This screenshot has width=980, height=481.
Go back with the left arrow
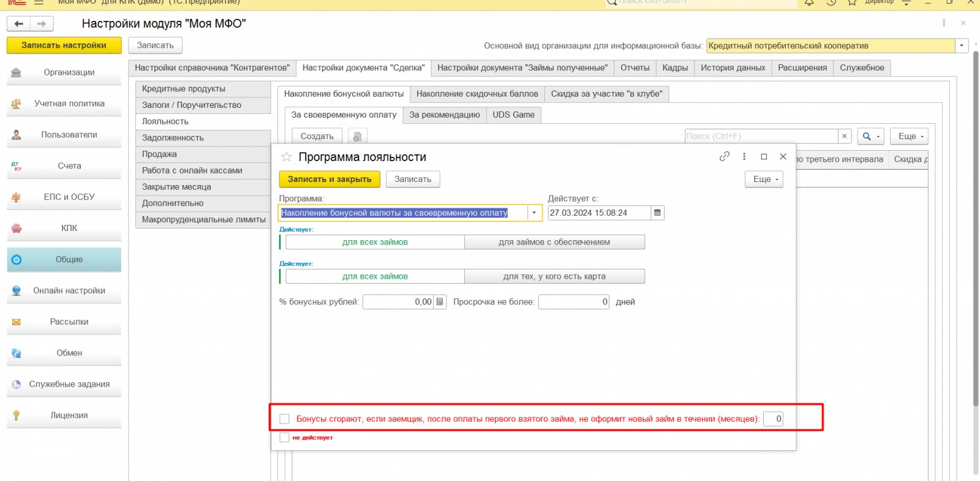click(19, 24)
